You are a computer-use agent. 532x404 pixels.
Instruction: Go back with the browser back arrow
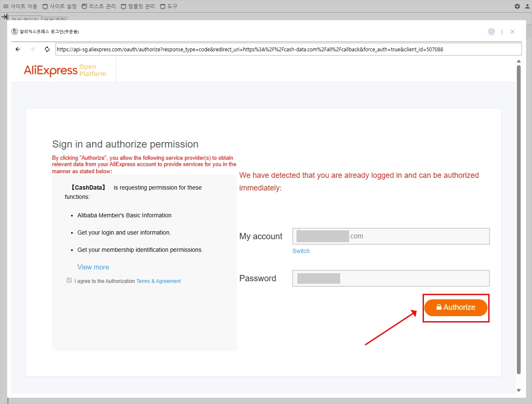coord(18,49)
